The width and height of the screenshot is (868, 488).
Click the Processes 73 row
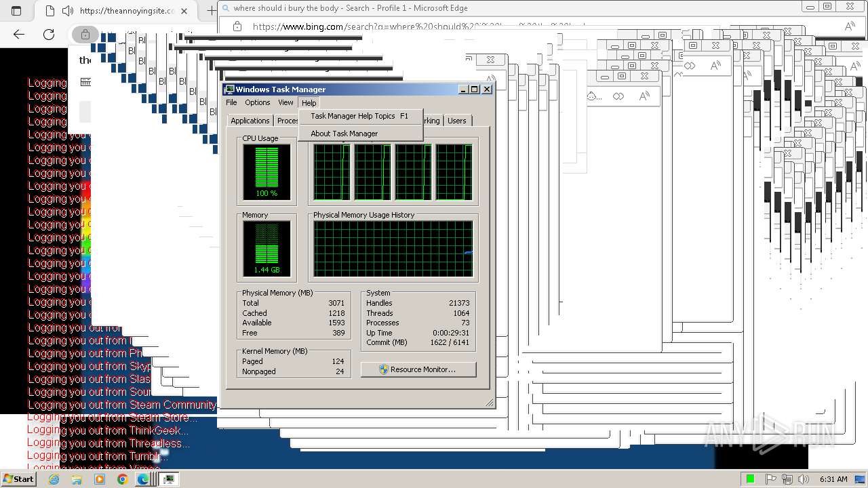pos(418,323)
